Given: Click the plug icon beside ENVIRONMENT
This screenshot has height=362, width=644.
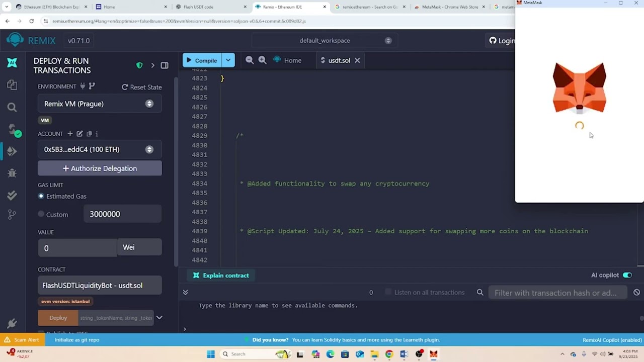Looking at the screenshot, I should pyautogui.click(x=83, y=86).
